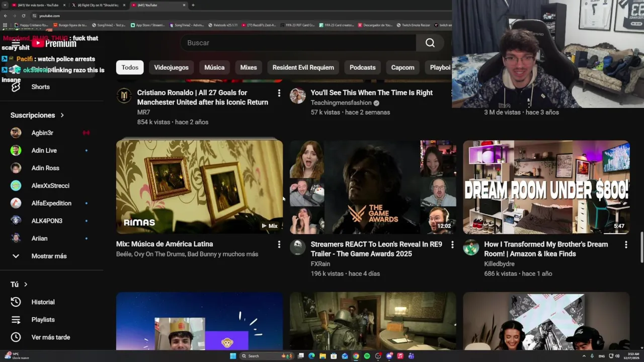The height and width of the screenshot is (362, 644).
Task: Open Spotify from taskbar
Action: pyautogui.click(x=367, y=356)
